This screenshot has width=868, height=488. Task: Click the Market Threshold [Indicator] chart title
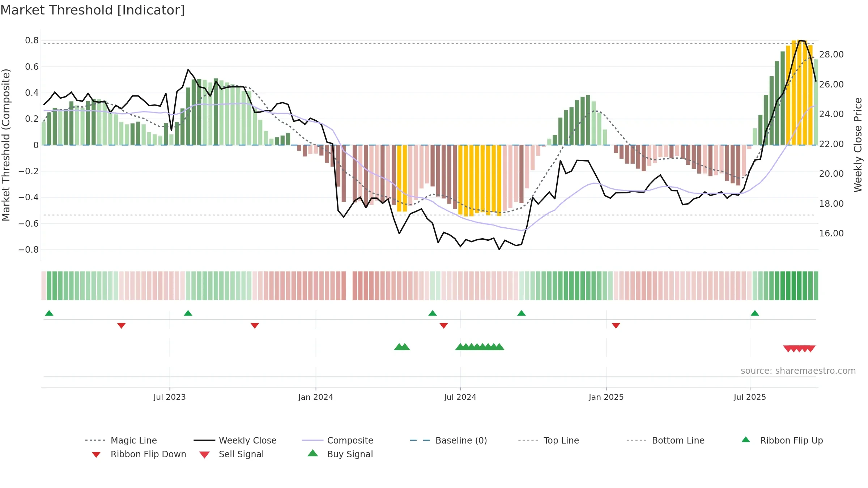pyautogui.click(x=93, y=10)
